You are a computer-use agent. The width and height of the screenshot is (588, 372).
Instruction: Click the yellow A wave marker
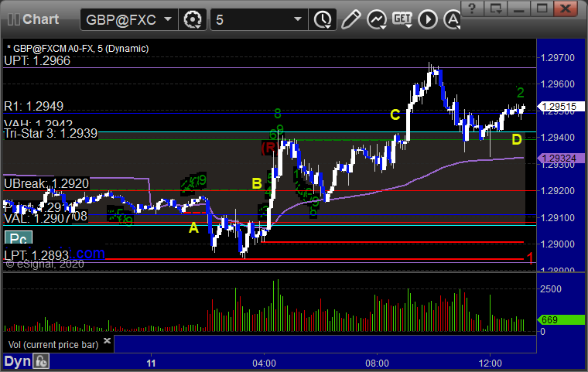pos(193,227)
